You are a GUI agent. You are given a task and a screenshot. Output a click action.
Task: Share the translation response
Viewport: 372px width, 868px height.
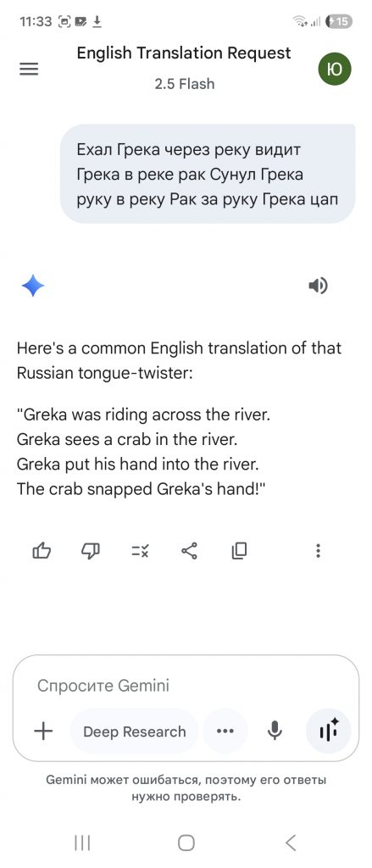tap(189, 550)
